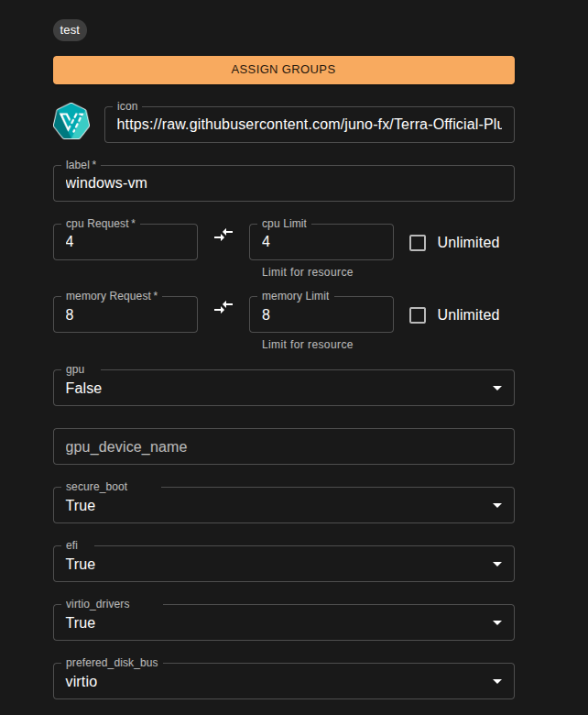Click the test group chip

coord(70,30)
